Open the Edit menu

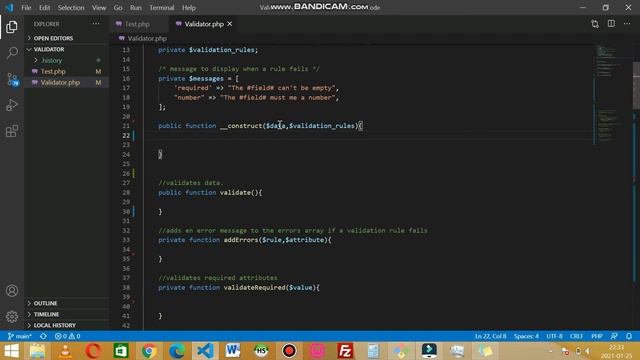[x=44, y=8]
